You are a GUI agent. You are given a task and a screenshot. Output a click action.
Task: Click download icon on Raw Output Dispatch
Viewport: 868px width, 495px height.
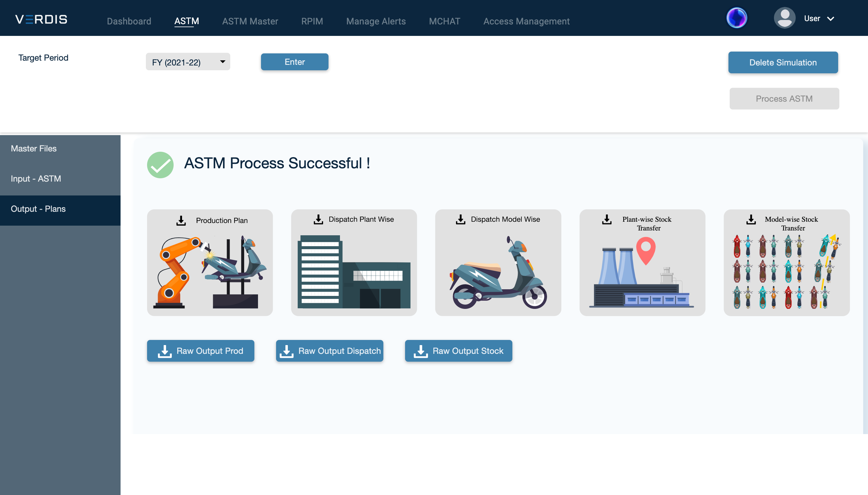tap(287, 351)
